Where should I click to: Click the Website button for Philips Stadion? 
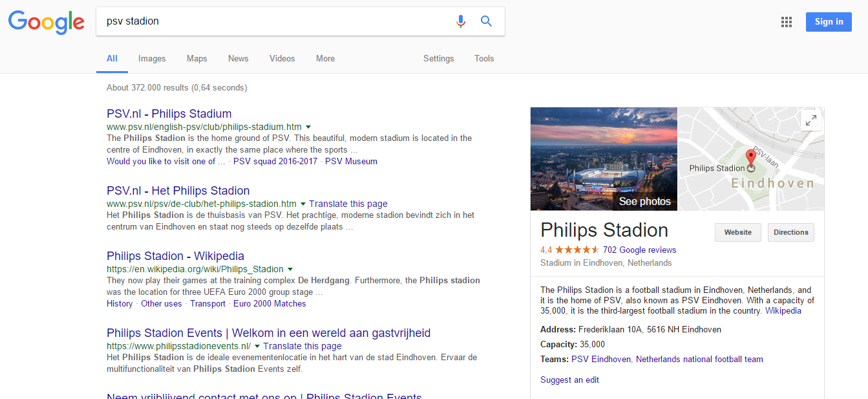(737, 232)
